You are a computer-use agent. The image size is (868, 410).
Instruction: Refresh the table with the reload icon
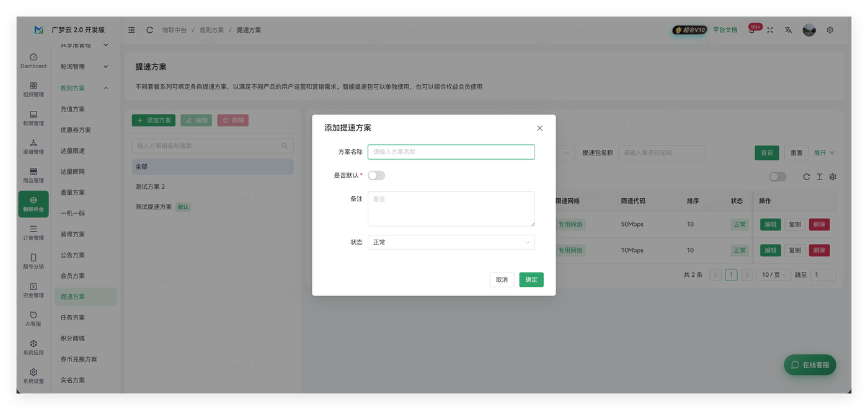pos(807,177)
